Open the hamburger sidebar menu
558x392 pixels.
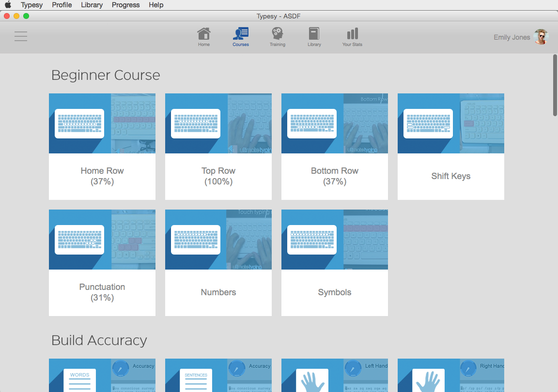(x=21, y=36)
